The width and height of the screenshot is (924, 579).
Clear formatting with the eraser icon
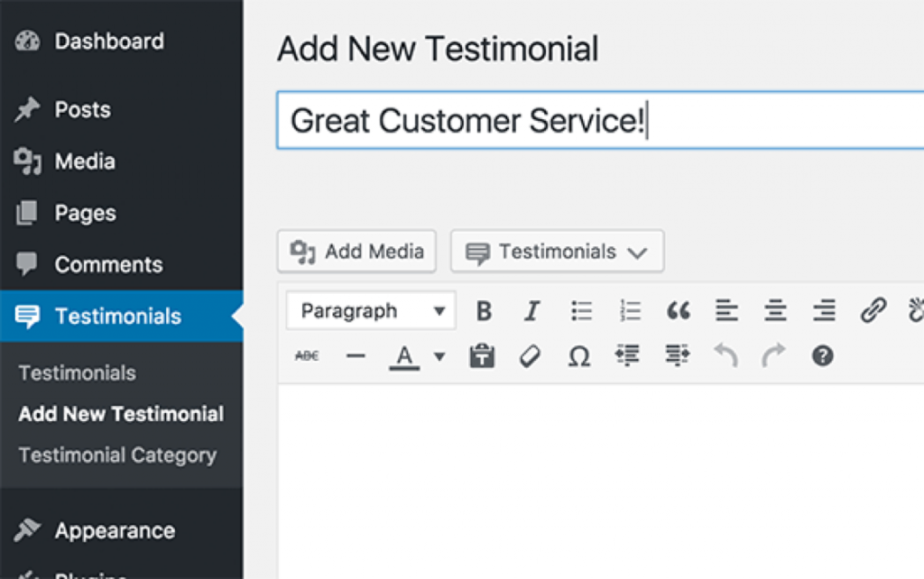coord(530,355)
